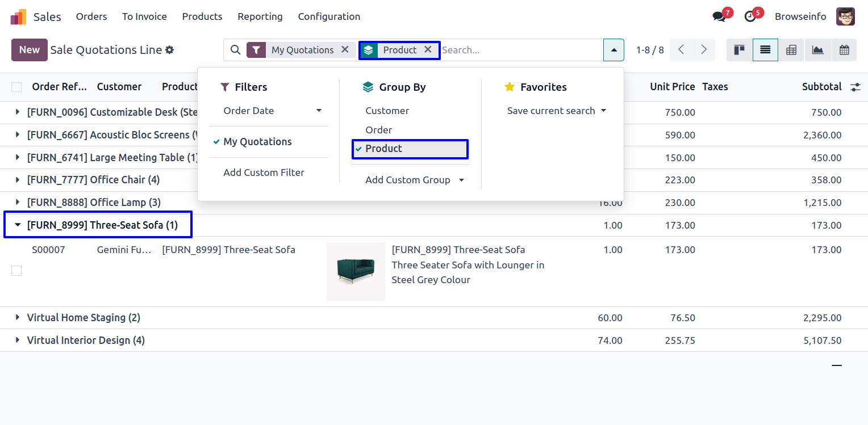Switch to kanban view
Image resolution: width=868 pixels, height=425 pixels.
[x=739, y=50]
